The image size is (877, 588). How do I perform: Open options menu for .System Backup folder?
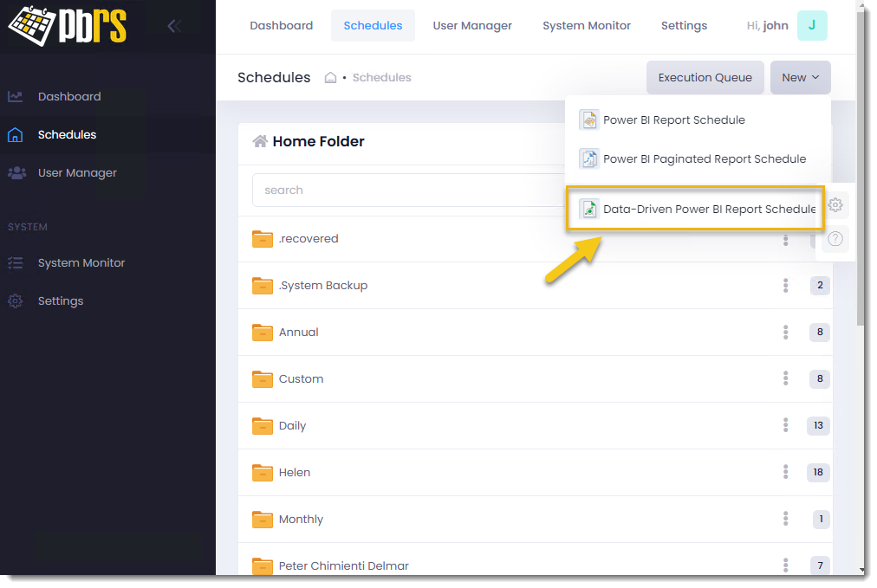(785, 286)
